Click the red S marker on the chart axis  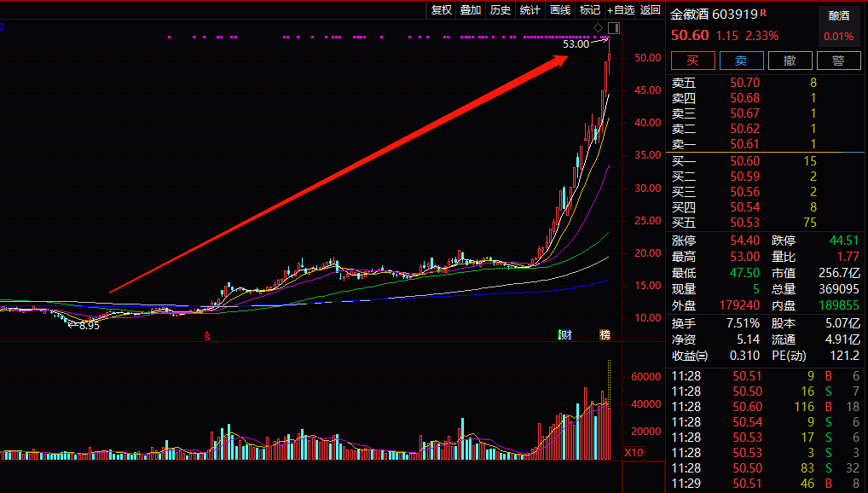(205, 336)
